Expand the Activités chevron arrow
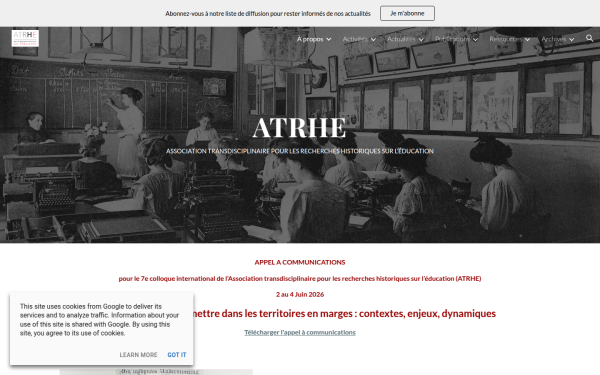600x375 pixels. coord(373,39)
